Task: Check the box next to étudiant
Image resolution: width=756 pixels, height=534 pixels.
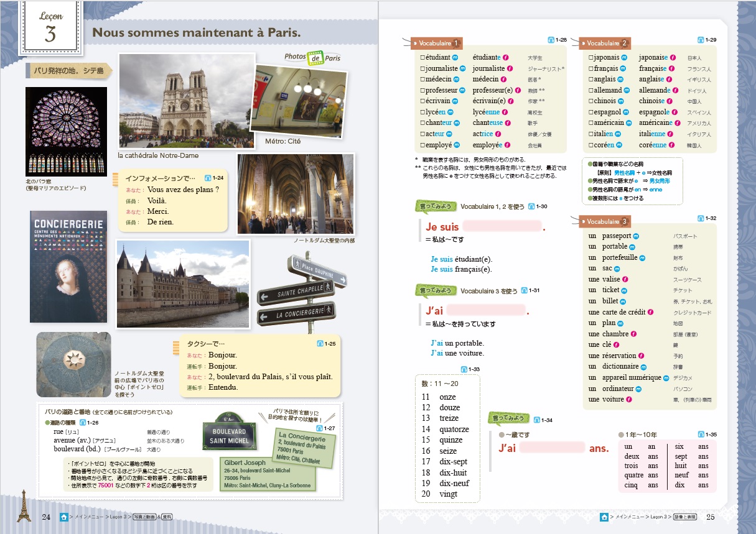Action: [x=422, y=58]
